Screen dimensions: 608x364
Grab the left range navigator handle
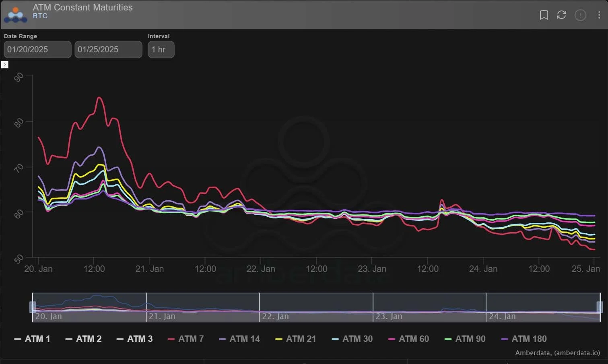(33, 307)
